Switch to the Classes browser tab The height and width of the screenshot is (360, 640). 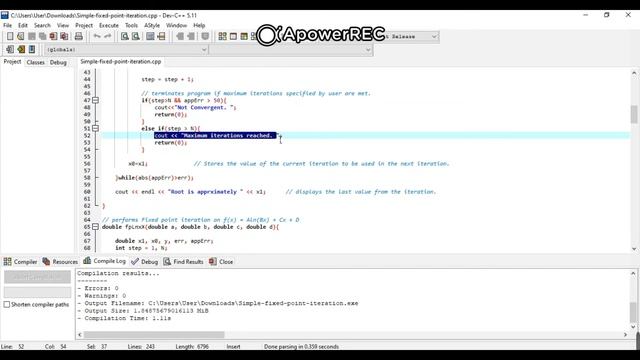36,62
